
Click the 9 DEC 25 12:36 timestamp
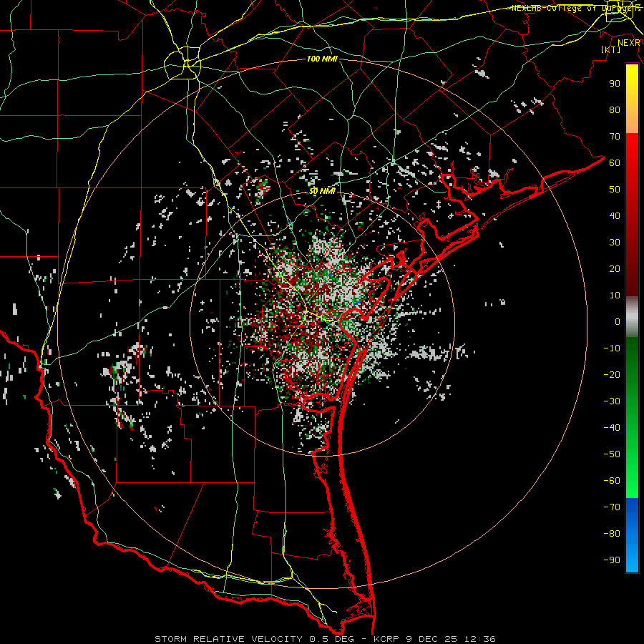[x=451, y=639]
